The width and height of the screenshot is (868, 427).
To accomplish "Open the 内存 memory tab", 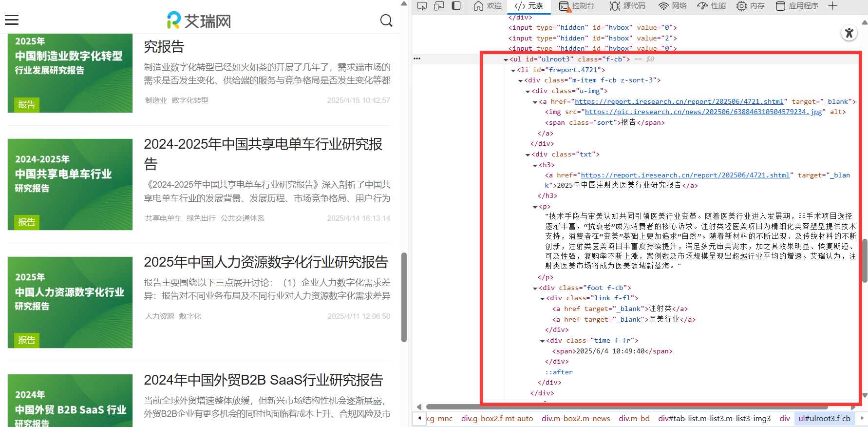I will pyautogui.click(x=750, y=6).
